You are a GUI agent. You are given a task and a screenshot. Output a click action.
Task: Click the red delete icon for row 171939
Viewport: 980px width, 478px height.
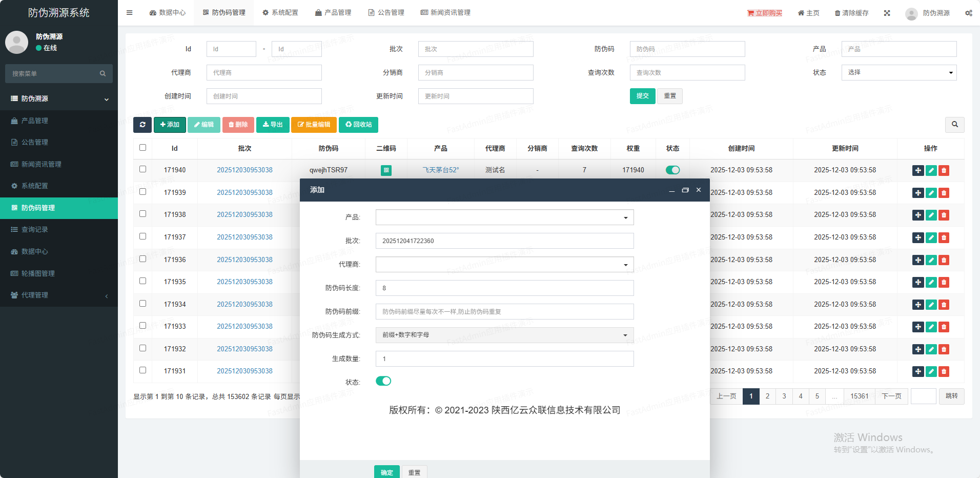coord(944,193)
